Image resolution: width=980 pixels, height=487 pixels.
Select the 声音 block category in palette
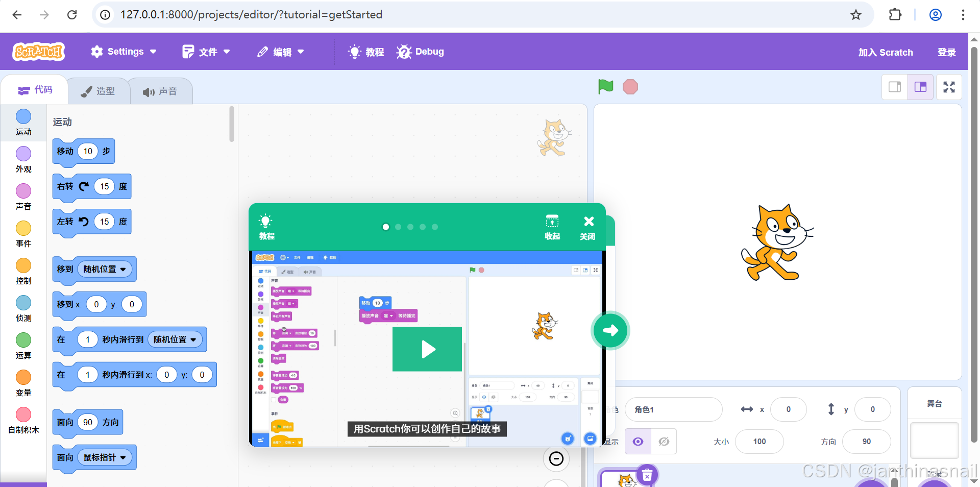[23, 197]
